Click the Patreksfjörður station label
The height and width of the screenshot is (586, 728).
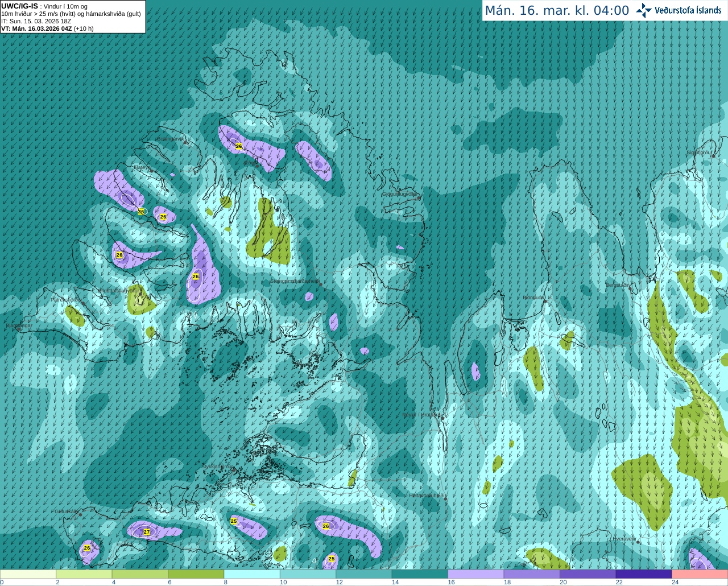tap(67, 299)
